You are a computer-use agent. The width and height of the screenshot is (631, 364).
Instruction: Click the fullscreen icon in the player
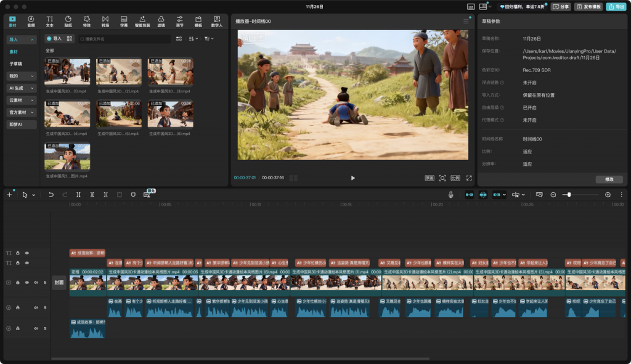coord(469,178)
